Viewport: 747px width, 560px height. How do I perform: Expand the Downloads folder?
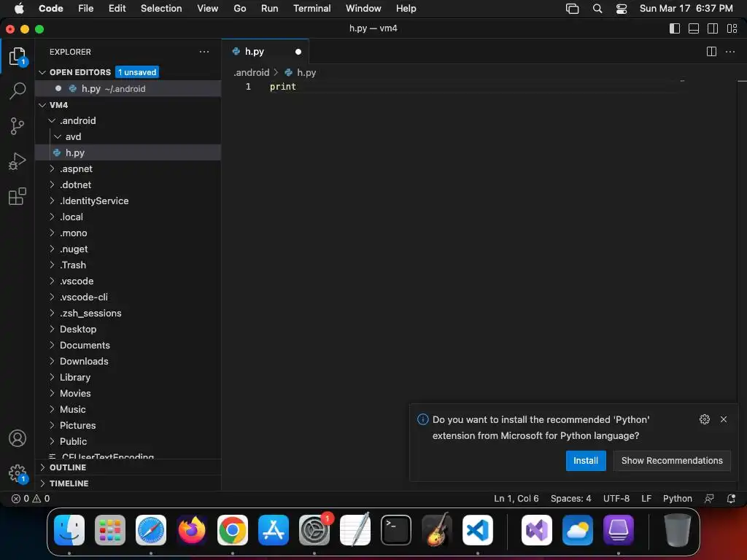(x=52, y=361)
